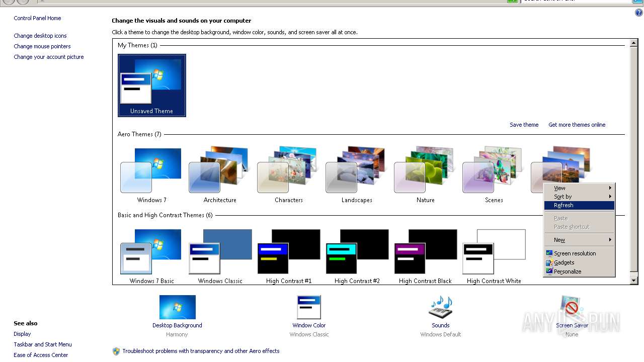Open Troubleshoot problems with transparency link
This screenshot has height=362, width=644.
click(201, 351)
